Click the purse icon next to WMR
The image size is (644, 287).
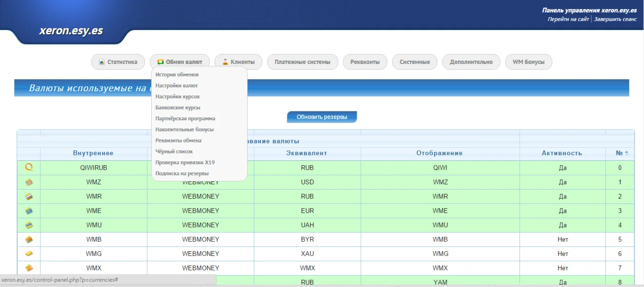pos(29,196)
